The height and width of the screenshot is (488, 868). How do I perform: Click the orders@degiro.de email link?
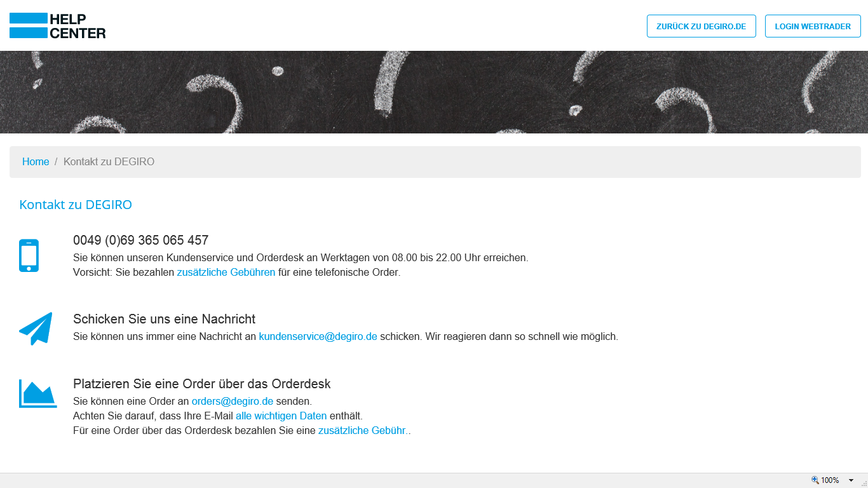pyautogui.click(x=233, y=402)
